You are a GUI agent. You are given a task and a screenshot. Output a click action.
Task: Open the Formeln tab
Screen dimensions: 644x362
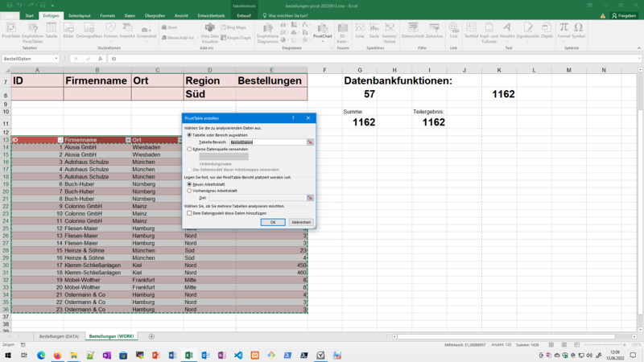108,15
